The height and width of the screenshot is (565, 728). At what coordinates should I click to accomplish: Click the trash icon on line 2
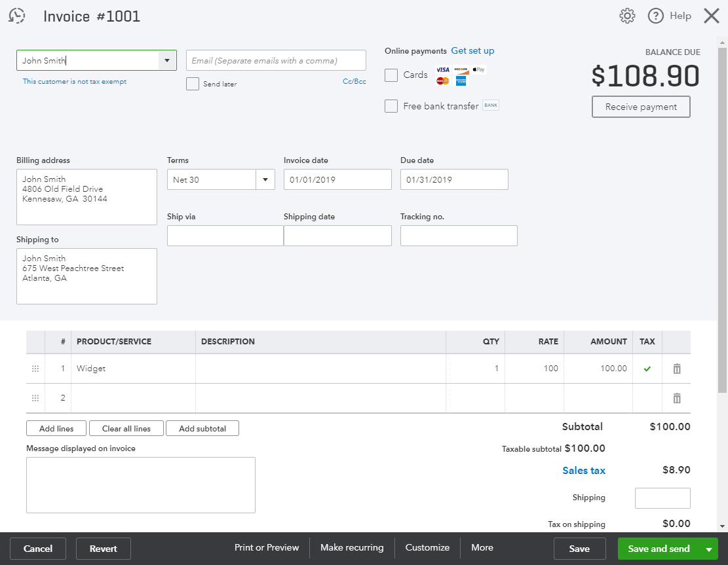676,397
